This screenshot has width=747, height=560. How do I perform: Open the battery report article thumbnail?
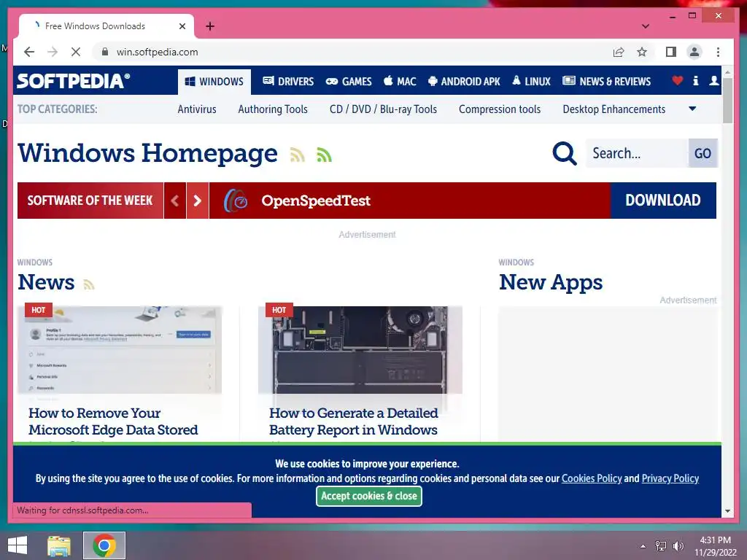coord(360,350)
